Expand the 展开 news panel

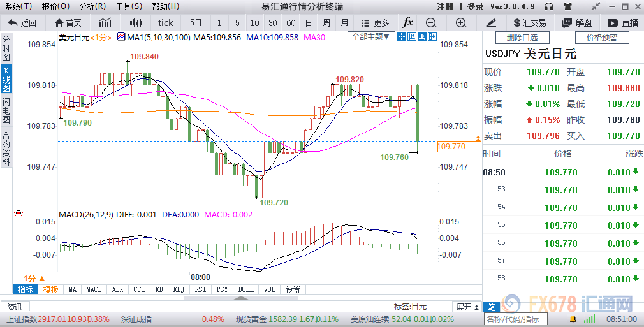467,306
